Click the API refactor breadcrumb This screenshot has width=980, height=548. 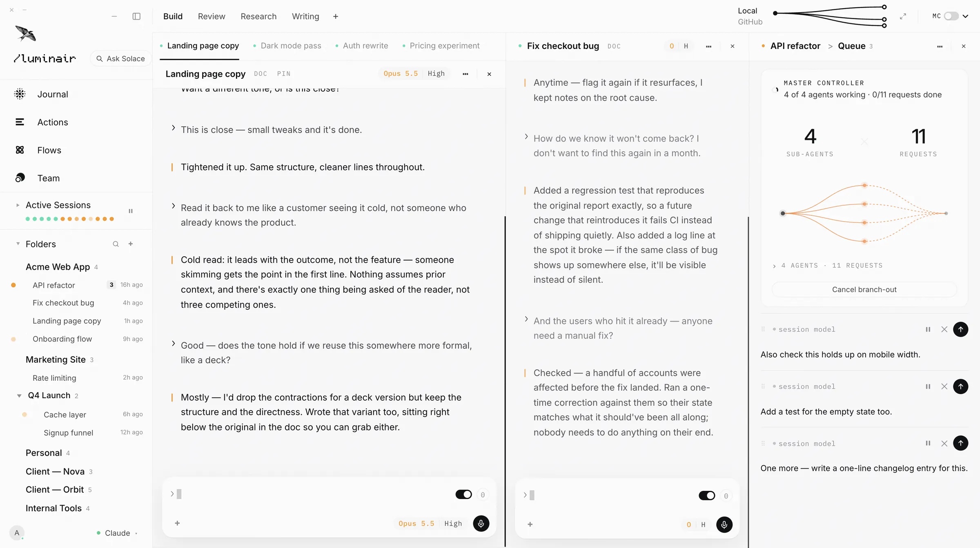[x=795, y=46]
